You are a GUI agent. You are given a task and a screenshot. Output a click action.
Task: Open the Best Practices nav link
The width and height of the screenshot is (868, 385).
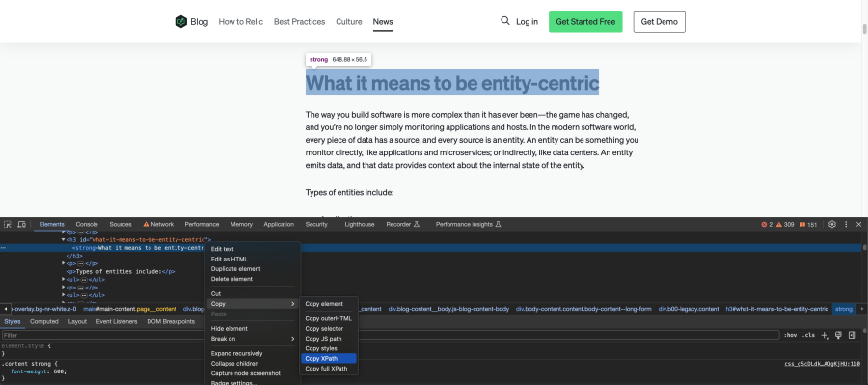(x=300, y=21)
